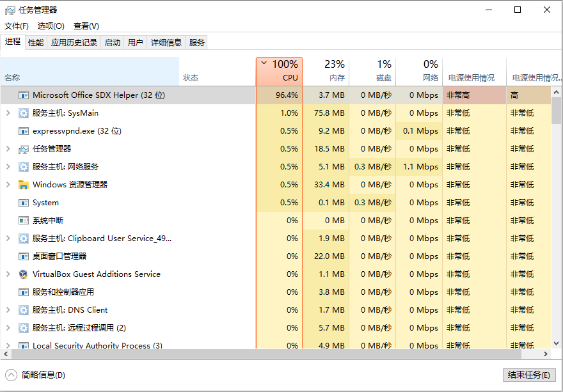Click the 系统中断 process icon
563x392 pixels.
(23, 221)
